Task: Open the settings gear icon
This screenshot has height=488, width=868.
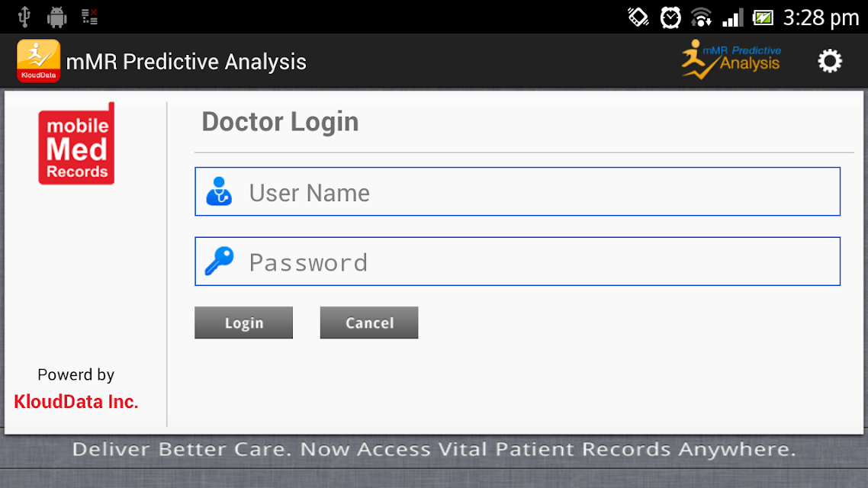Action: point(830,61)
